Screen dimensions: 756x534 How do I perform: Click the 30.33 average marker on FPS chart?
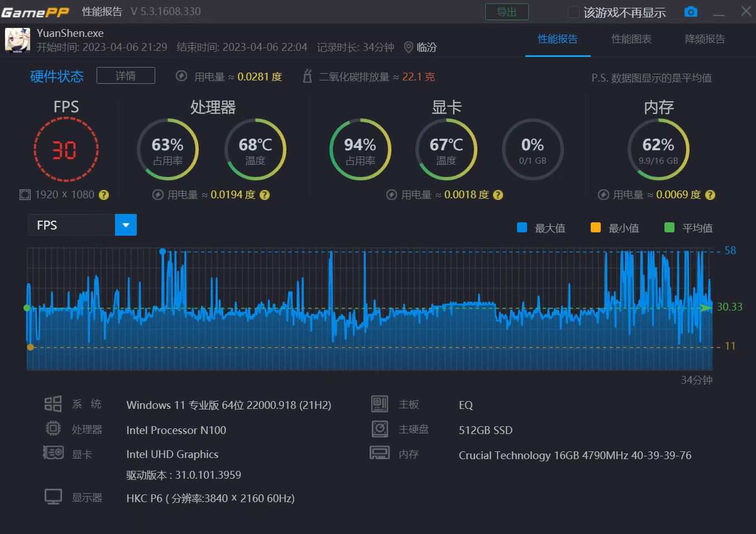(707, 307)
